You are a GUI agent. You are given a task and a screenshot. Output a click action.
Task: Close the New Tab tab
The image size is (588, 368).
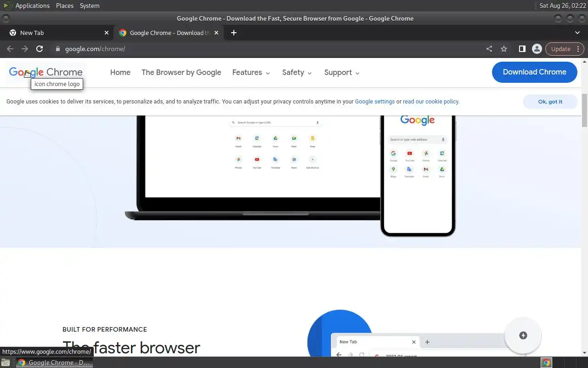coord(107,33)
